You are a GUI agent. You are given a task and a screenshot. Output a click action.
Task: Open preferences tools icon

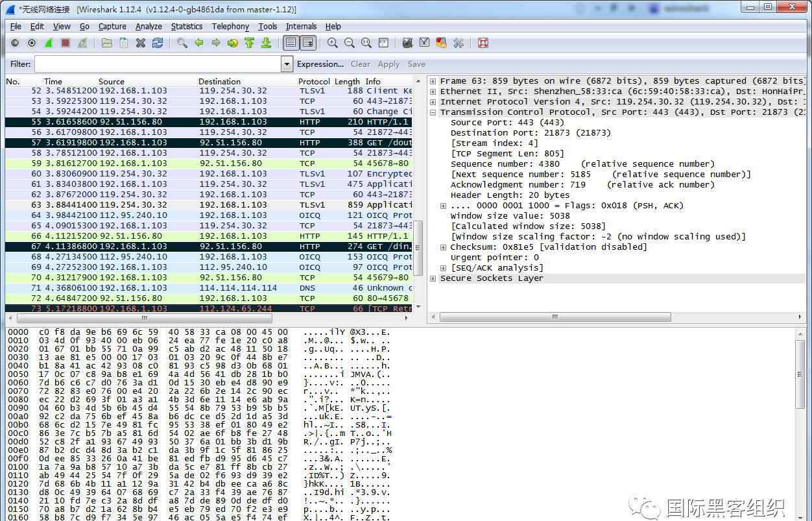pos(459,43)
